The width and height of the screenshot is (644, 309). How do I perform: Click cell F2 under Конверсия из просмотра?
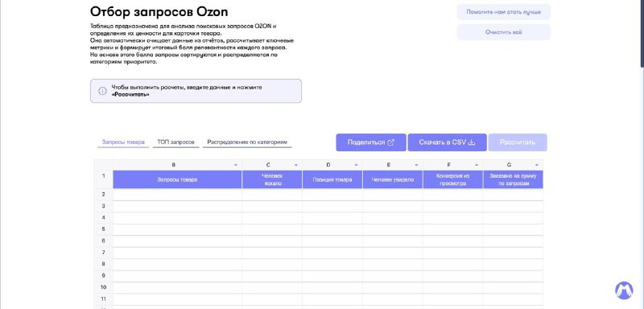coord(452,195)
